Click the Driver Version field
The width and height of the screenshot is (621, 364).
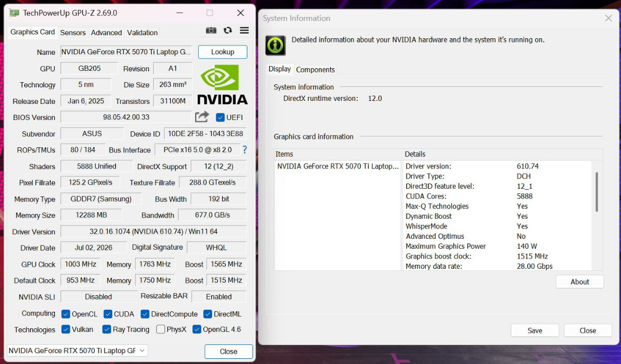153,232
